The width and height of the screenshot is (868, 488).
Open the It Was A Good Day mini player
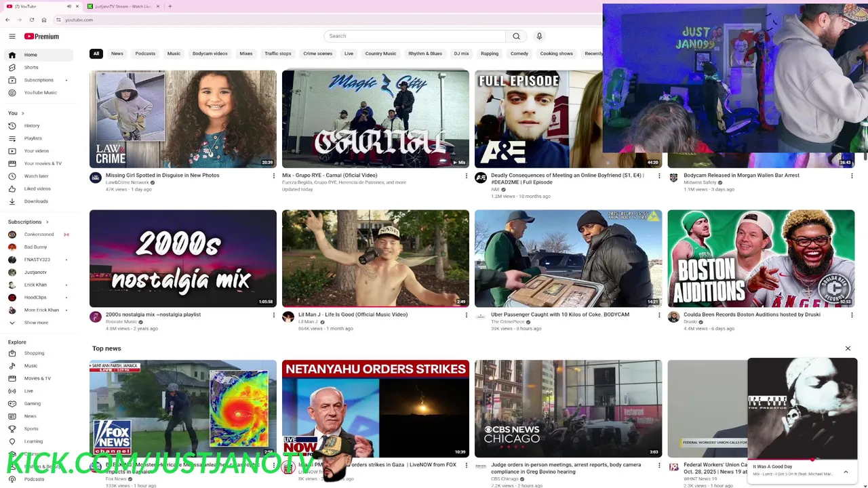(802, 408)
